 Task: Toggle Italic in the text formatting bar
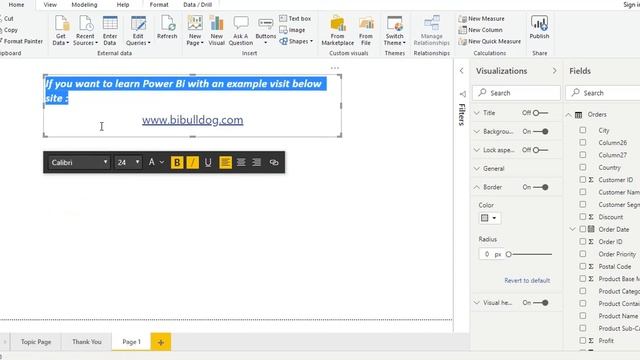point(192,162)
